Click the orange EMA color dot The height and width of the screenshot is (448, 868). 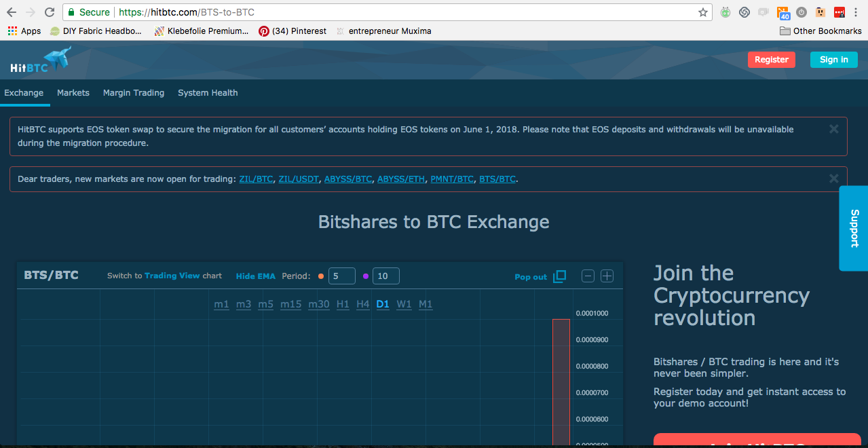321,276
